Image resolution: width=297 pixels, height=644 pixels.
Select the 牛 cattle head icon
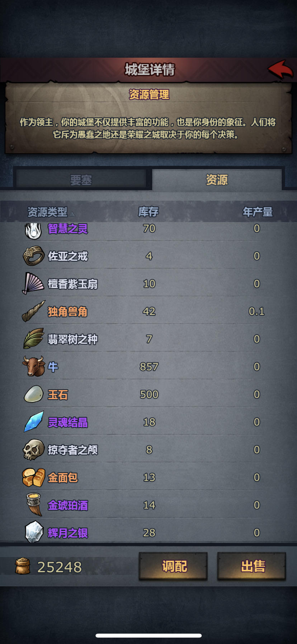click(34, 366)
